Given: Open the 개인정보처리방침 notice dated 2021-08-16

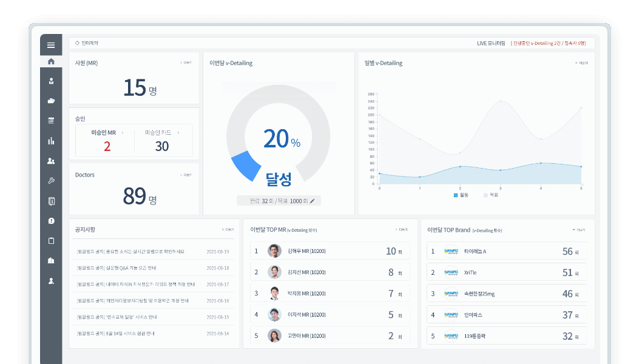Looking at the screenshot, I should (153, 300).
